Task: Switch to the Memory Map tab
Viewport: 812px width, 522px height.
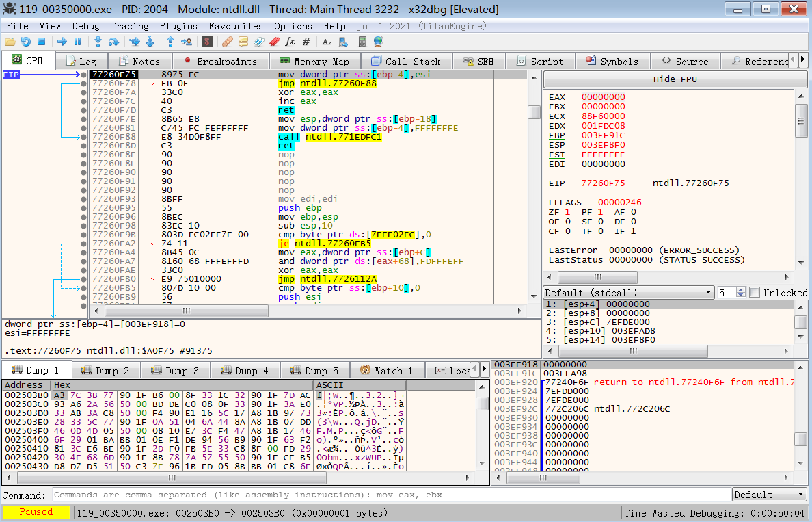Action: 314,61
